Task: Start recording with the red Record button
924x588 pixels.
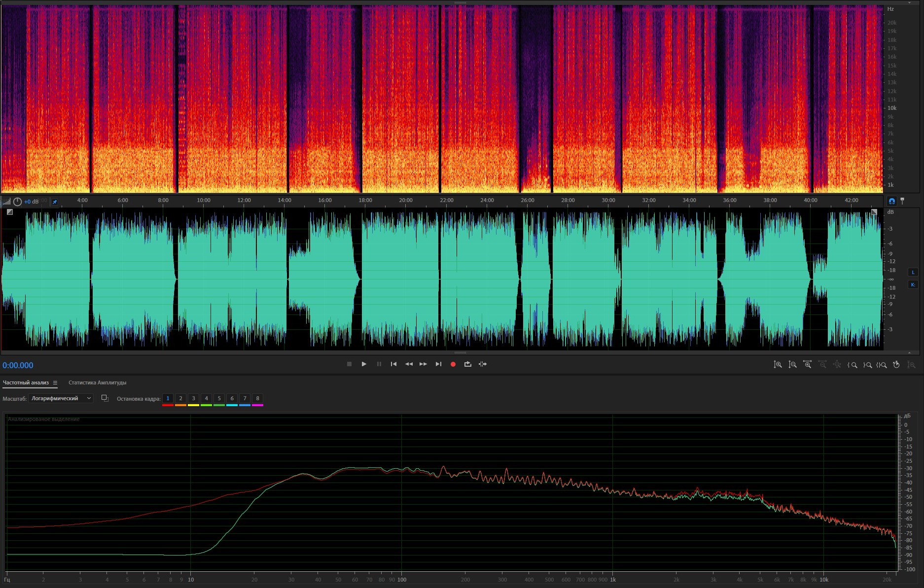Action: point(453,364)
